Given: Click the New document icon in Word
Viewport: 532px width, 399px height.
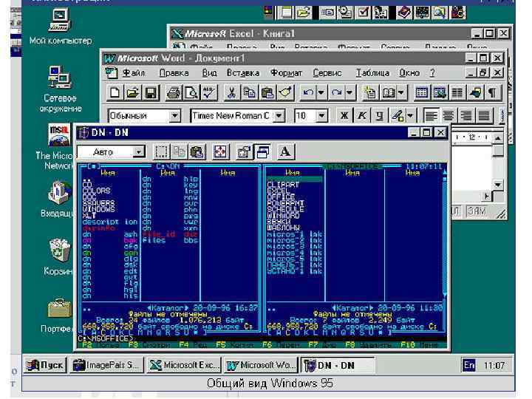Looking at the screenshot, I should point(115,92).
